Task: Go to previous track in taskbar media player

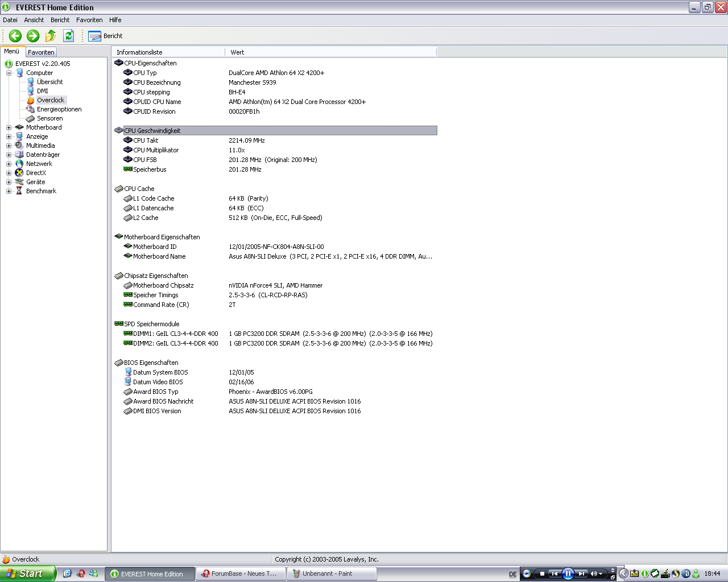Action: pos(555,574)
